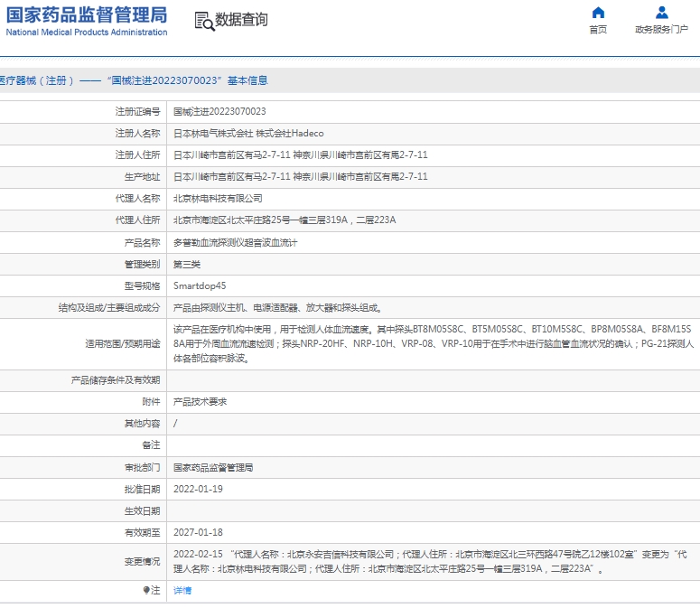The width and height of the screenshot is (700, 608).
Task: Select registrant name 日本林电气株式会社 株式会社Hadeco
Action: click(248, 133)
